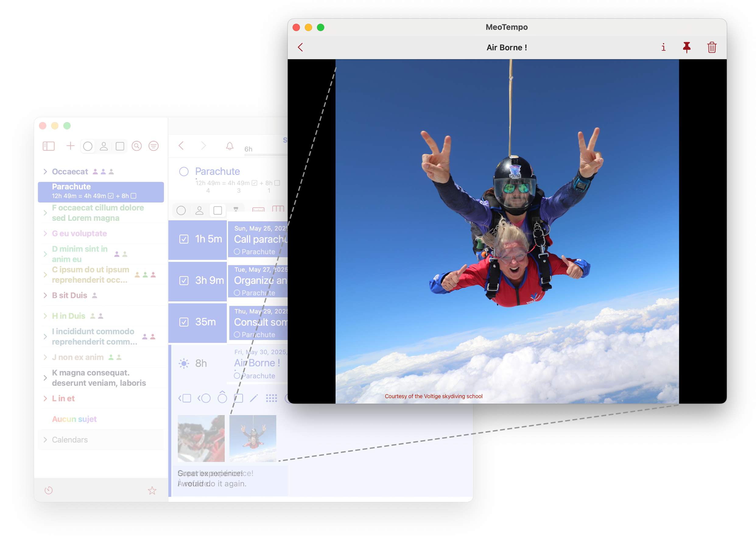
Task: Click the filter lines icon
Action: coord(153,146)
